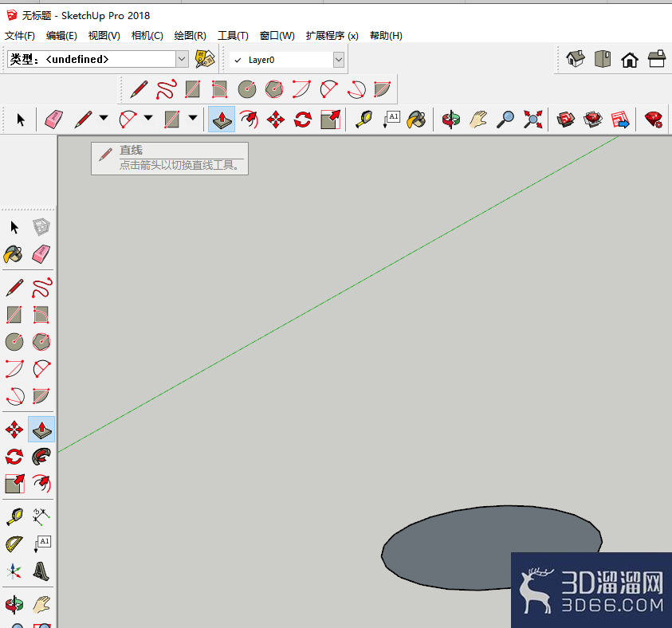Select the Protractor tool in left panel

(x=14, y=544)
